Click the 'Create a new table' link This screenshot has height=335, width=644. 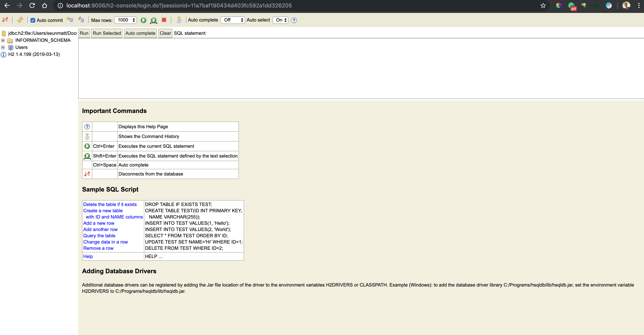pos(103,210)
